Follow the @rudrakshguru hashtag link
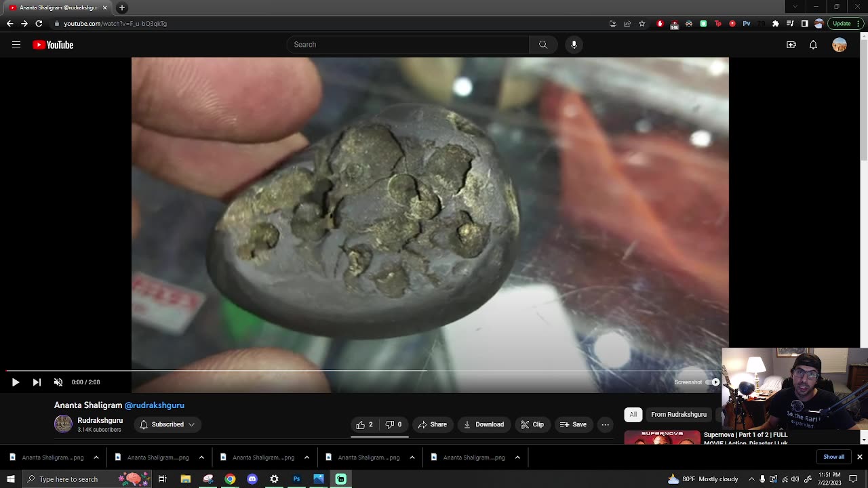The image size is (868, 488). (x=155, y=405)
